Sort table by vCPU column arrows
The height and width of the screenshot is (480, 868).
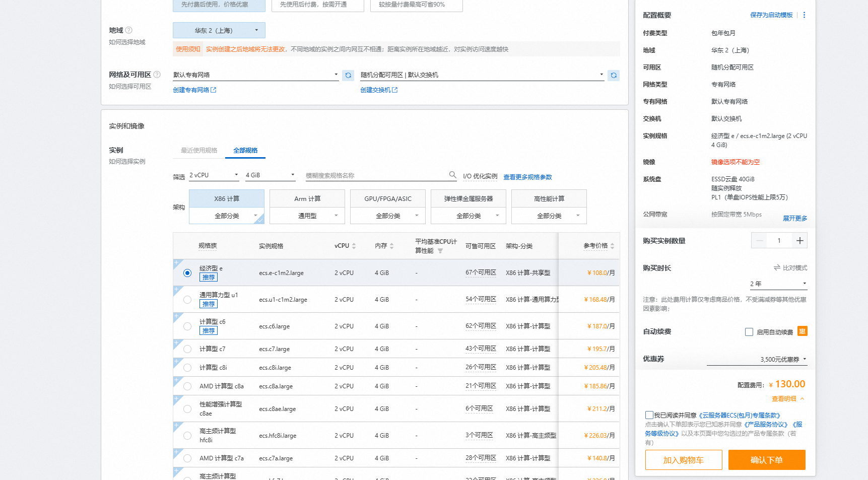[x=354, y=246]
